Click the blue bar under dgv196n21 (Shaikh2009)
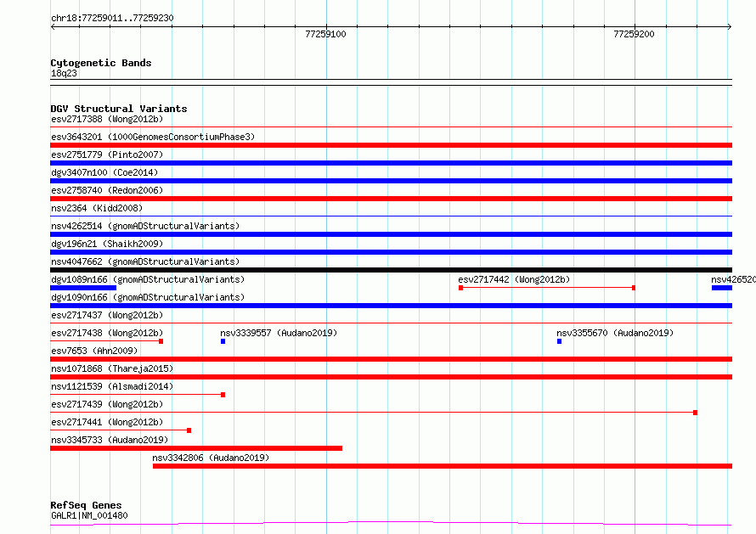The width and height of the screenshot is (756, 534). point(391,252)
